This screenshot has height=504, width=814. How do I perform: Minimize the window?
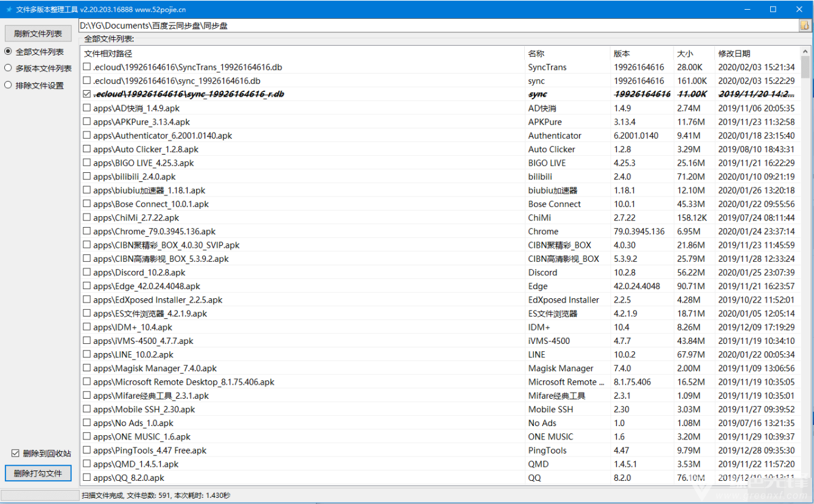tap(747, 9)
